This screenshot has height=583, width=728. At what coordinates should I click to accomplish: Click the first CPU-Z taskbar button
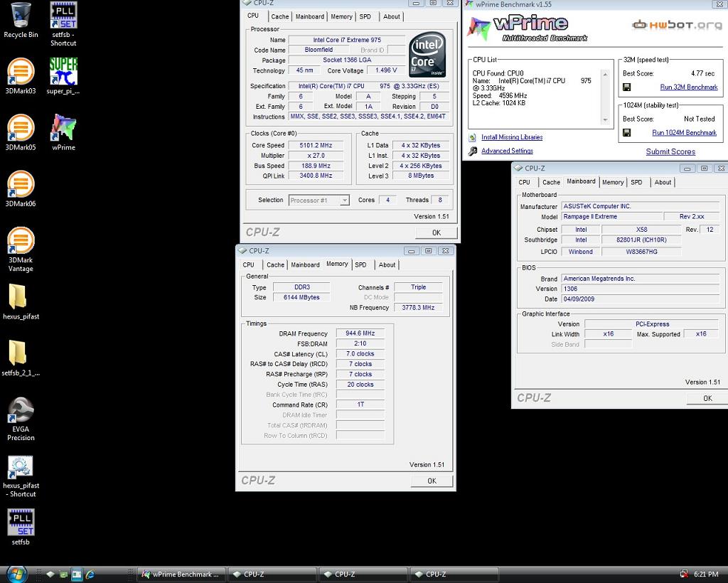coord(272,574)
